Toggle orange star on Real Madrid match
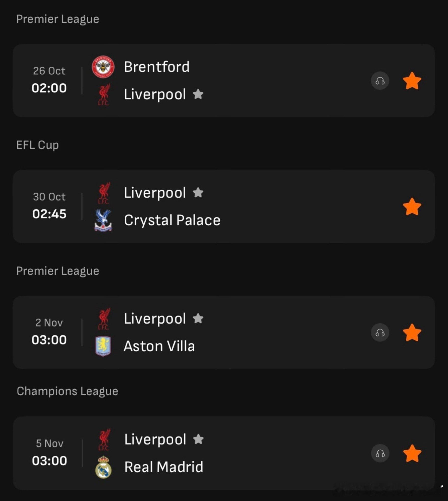Image resolution: width=448 pixels, height=501 pixels. [x=412, y=454]
